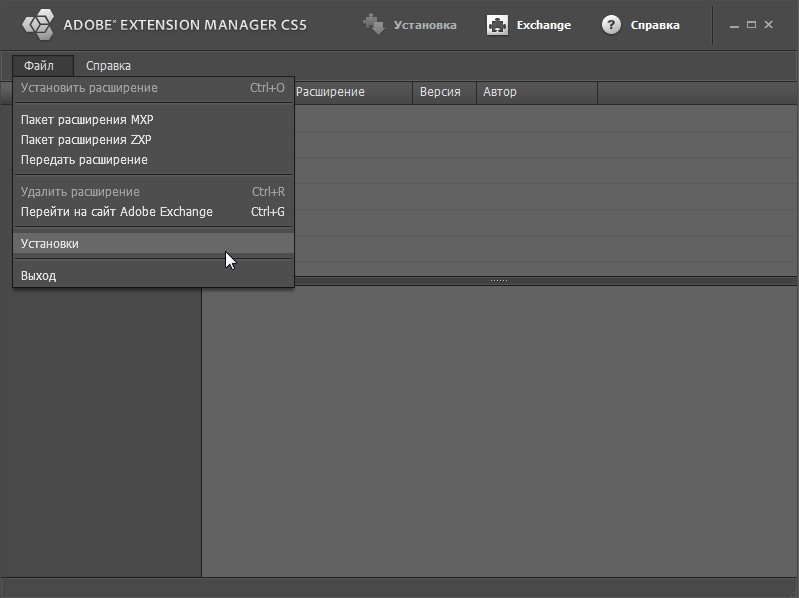The image size is (799, 598).
Task: Open the Exchange puzzle icon
Action: pyautogui.click(x=497, y=25)
